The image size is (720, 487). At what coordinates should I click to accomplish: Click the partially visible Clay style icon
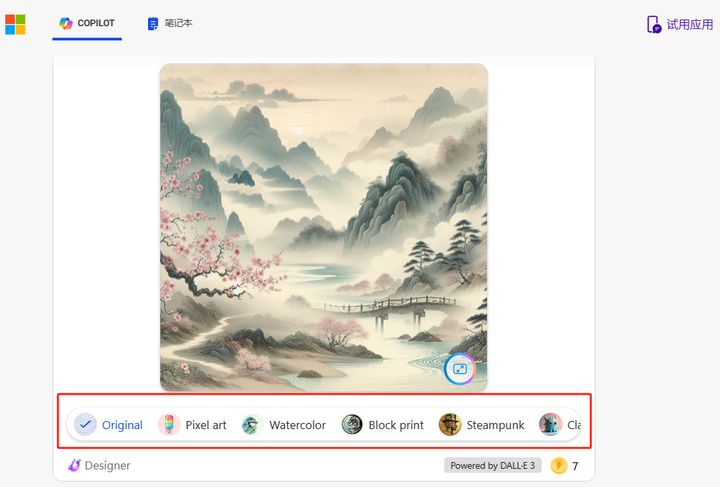point(550,425)
